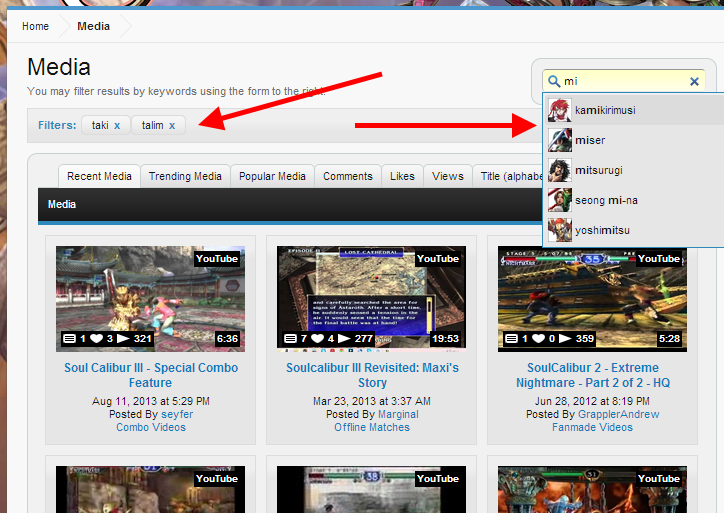The height and width of the screenshot is (513, 724).
Task: Sort by Comments tab
Action: tap(348, 176)
